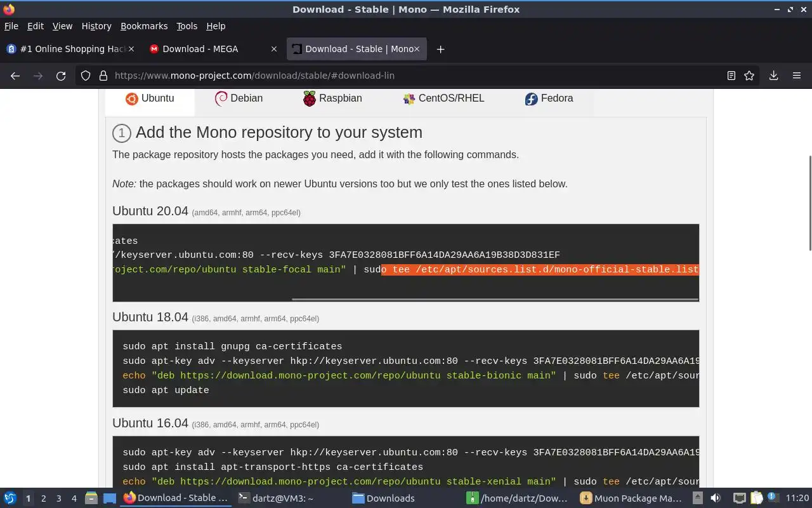
Task: Click the highlighted tee sources.list.d text
Action: tap(540, 270)
